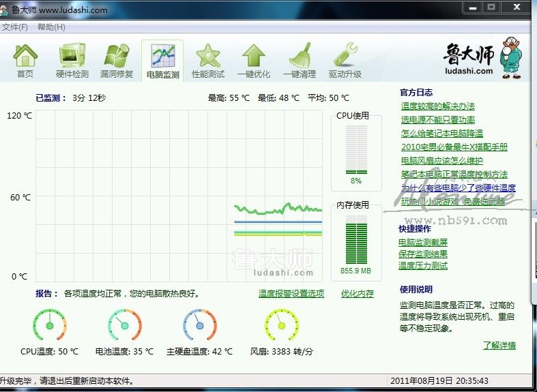Image resolution: width=537 pixels, height=392 pixels.
Task: Click the 了解详情 link
Action: [x=499, y=346]
